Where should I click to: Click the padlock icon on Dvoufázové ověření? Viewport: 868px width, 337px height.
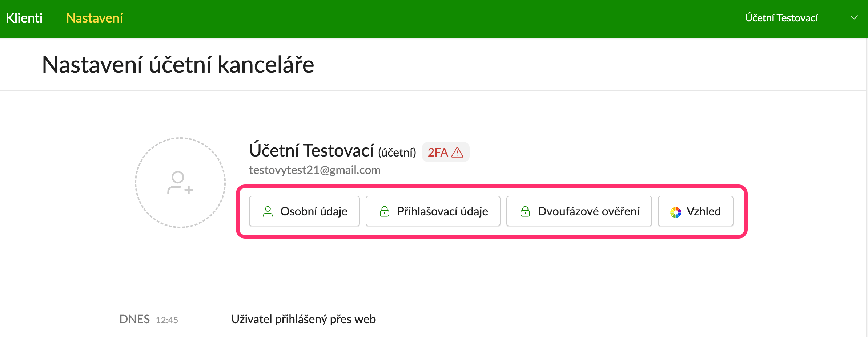tap(525, 211)
